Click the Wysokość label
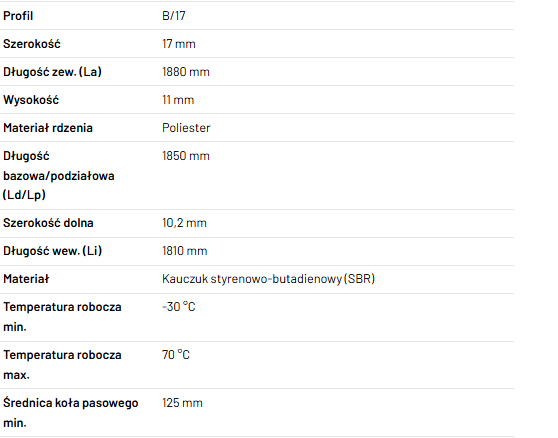Image resolution: width=558 pixels, height=438 pixels. coord(31,100)
